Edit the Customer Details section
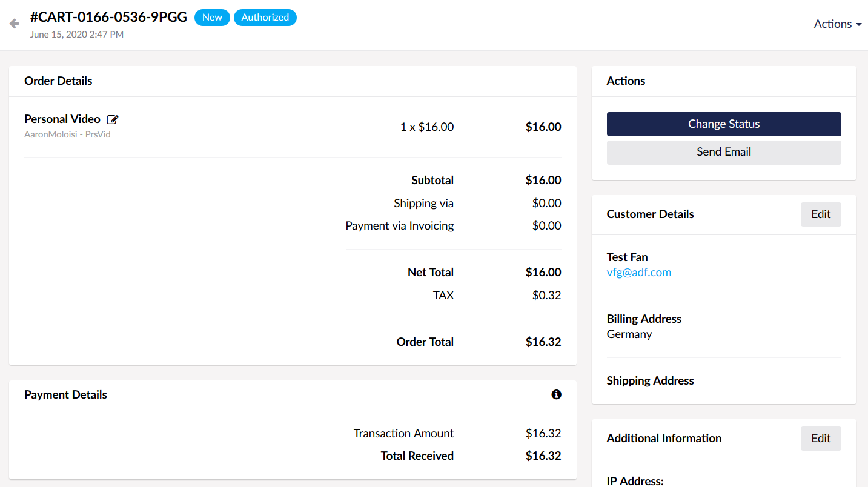The image size is (868, 487). pos(820,214)
